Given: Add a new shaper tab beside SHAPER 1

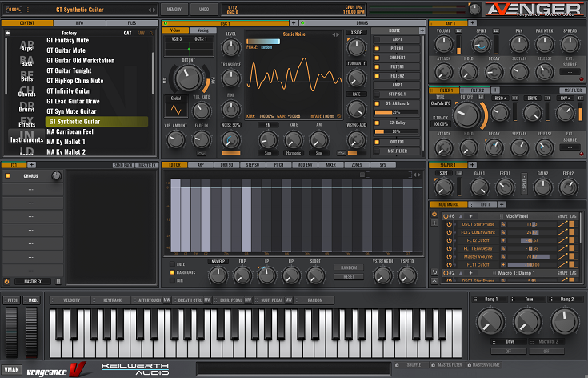Looking at the screenshot, I should [x=472, y=165].
